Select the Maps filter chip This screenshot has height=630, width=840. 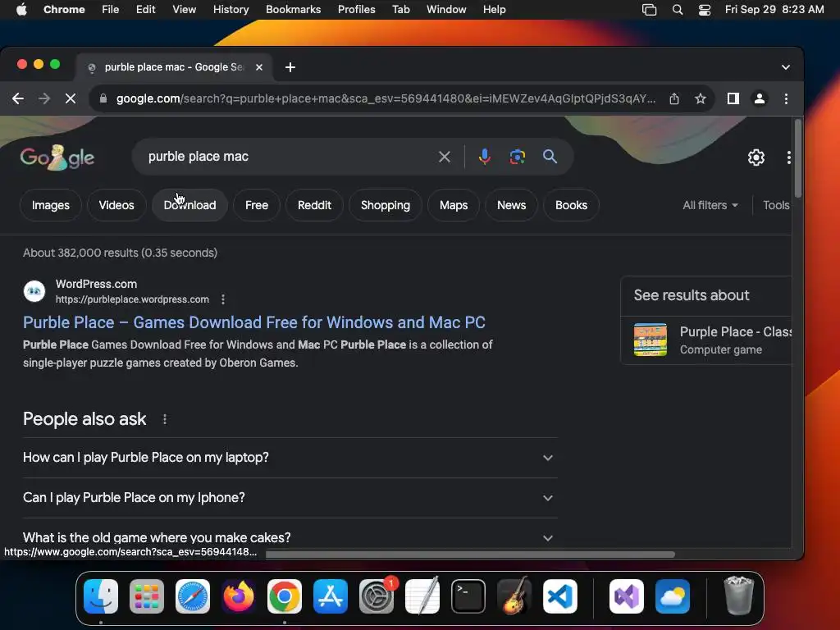coord(453,205)
